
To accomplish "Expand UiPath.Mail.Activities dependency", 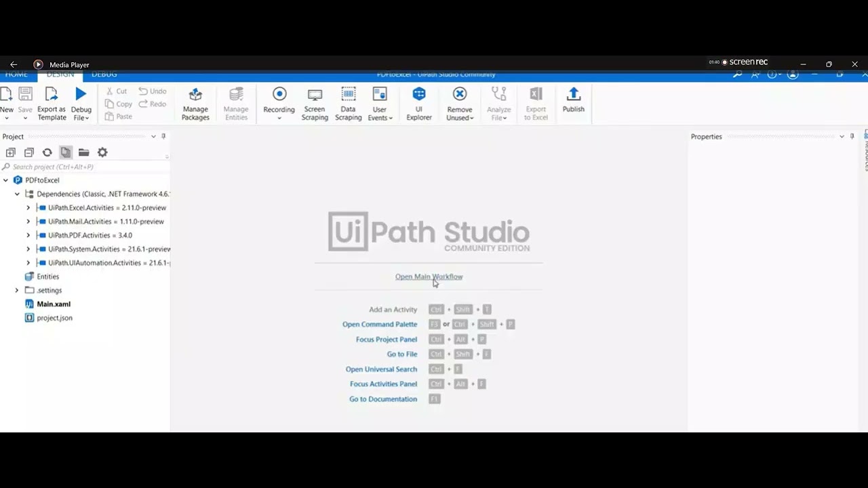I will point(28,222).
